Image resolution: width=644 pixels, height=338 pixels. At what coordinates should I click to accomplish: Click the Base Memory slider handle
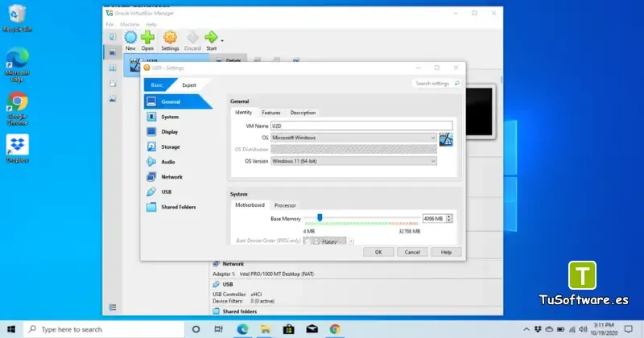click(x=320, y=217)
